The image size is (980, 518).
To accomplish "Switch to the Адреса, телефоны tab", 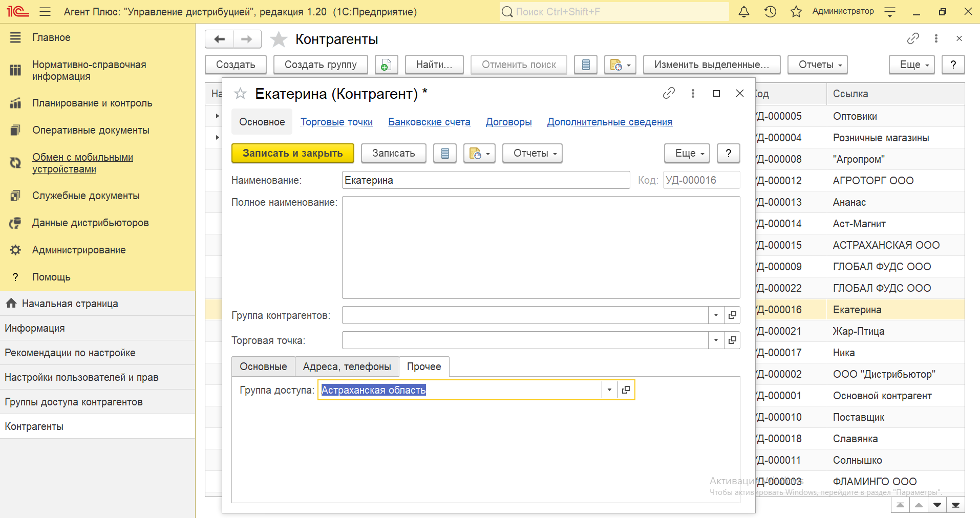I will coord(347,367).
